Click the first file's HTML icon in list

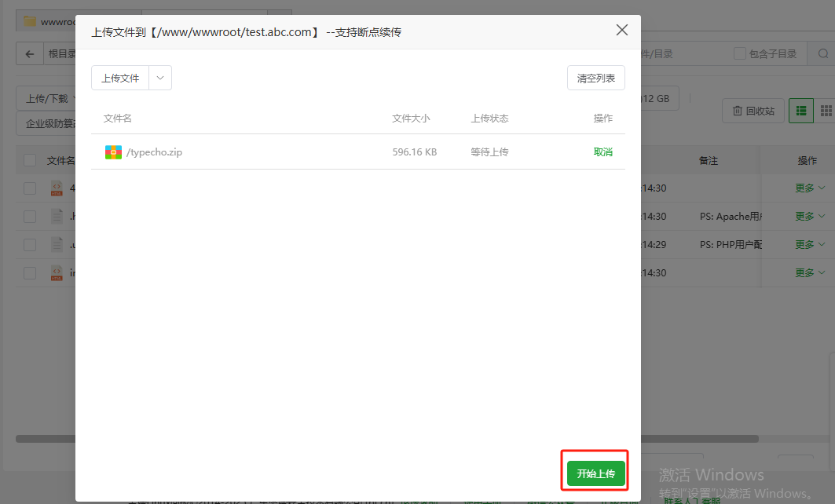[x=57, y=188]
